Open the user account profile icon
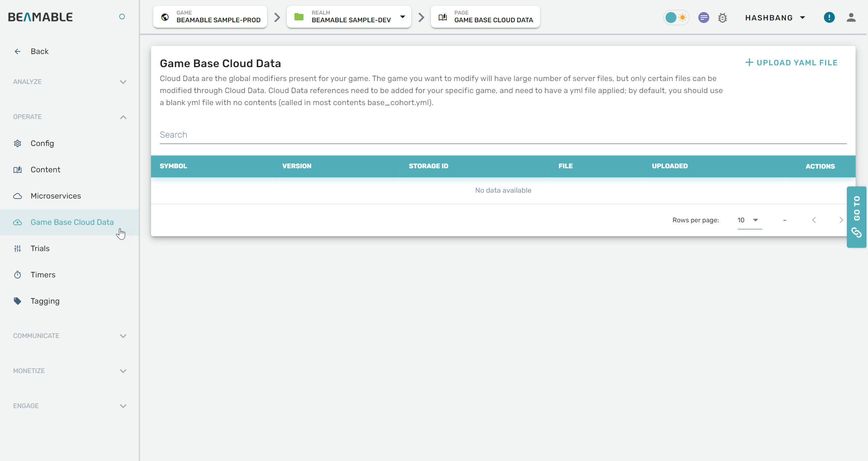The width and height of the screenshot is (868, 461). (x=851, y=18)
